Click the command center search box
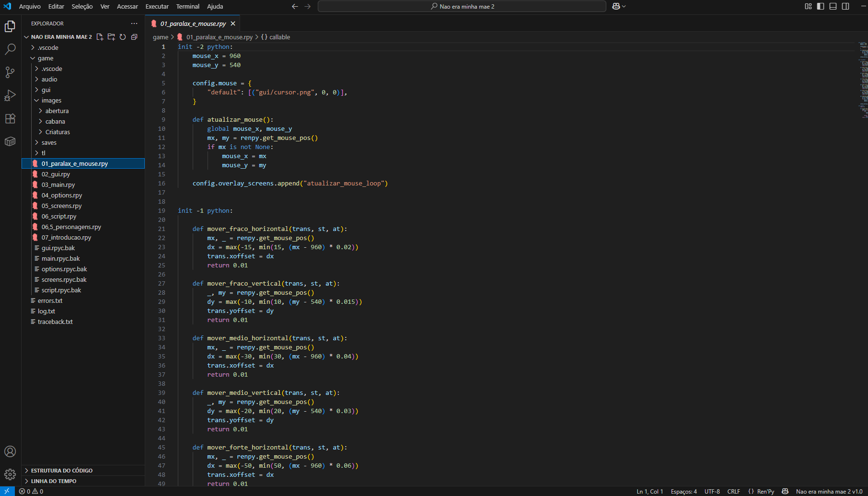Screen dimensions: 868x496 462,6
